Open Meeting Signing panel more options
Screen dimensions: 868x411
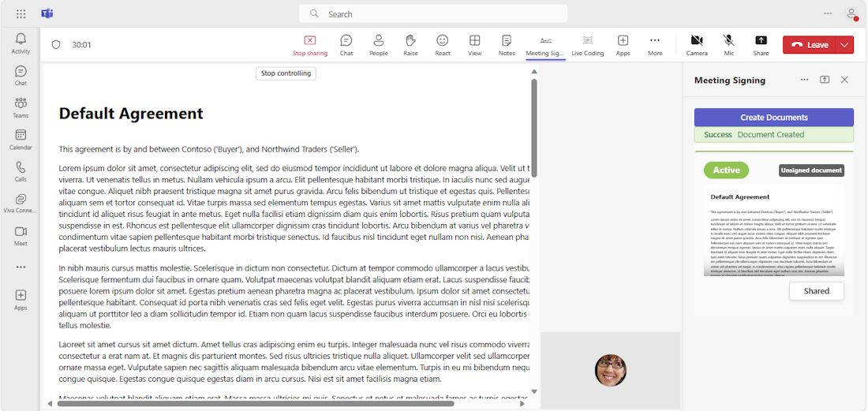(x=804, y=80)
